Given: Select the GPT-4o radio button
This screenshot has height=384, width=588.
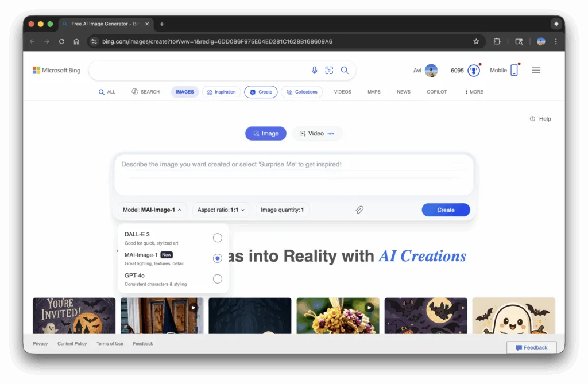Looking at the screenshot, I should pyautogui.click(x=218, y=278).
